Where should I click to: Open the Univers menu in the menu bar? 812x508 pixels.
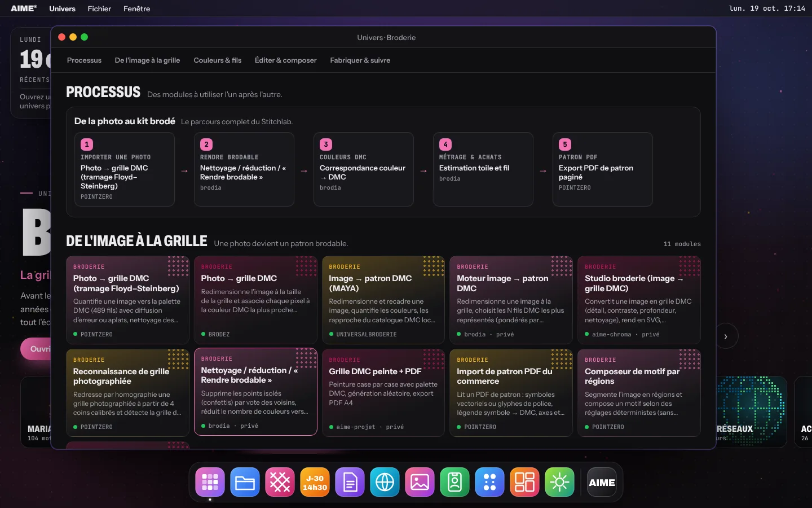pyautogui.click(x=62, y=8)
